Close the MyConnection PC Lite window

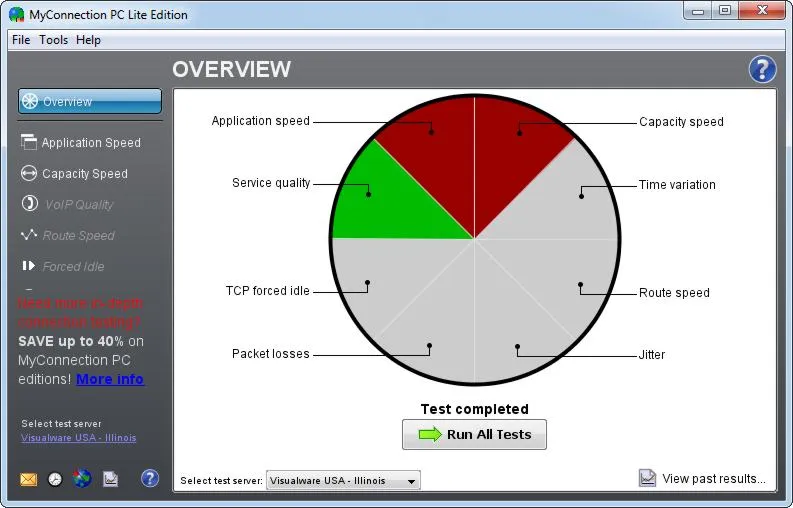tap(762, 11)
